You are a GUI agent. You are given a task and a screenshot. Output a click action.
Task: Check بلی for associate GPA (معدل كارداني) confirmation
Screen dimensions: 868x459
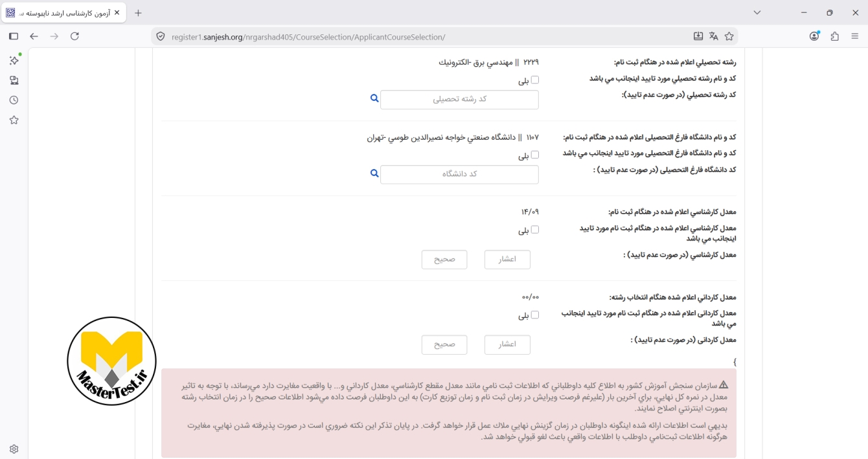[534, 315]
